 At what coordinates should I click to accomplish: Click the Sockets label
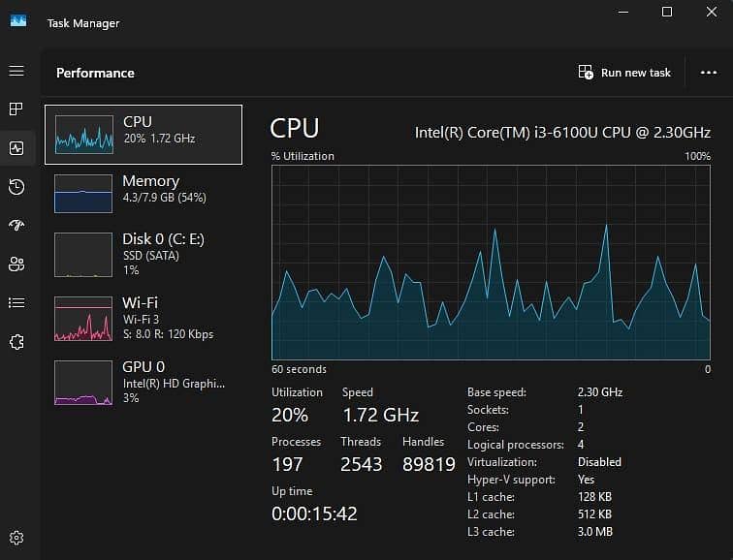pos(488,410)
